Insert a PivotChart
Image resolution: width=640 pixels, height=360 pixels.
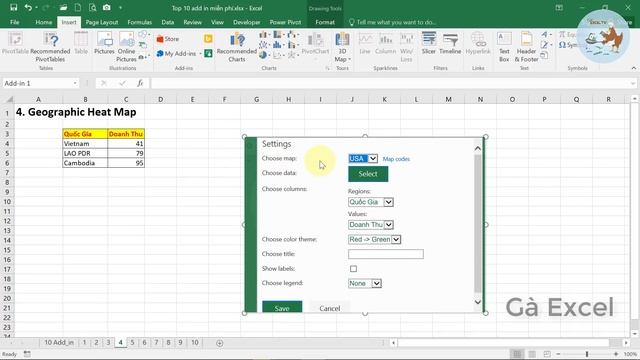point(315,44)
